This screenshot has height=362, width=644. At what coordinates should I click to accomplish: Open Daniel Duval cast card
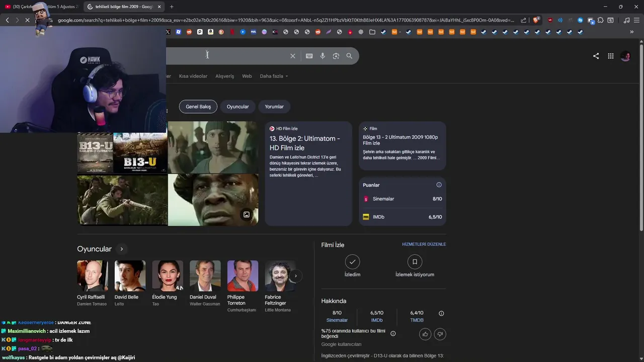205,283
